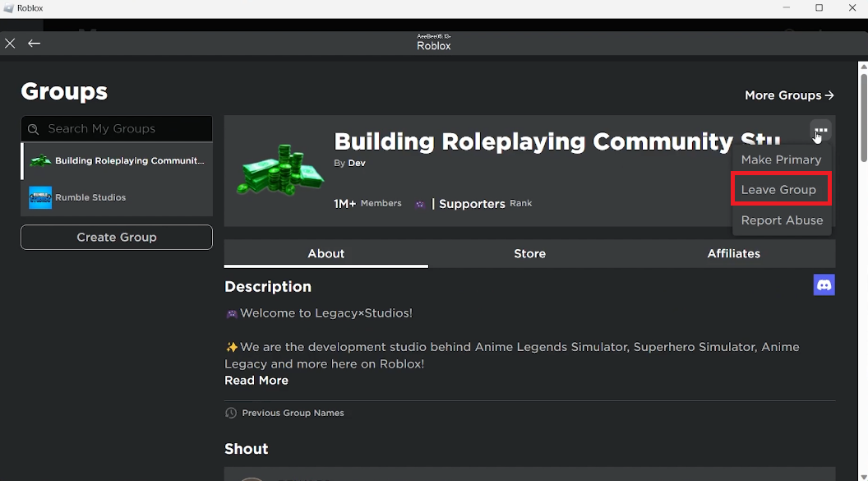Expand the description with Read More
The image size is (868, 481).
(x=256, y=380)
